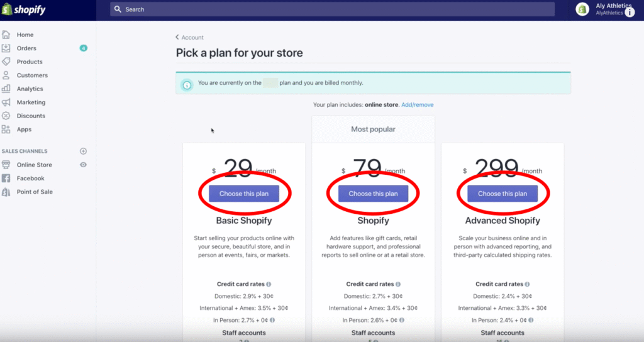Go back to Account

[x=190, y=37]
